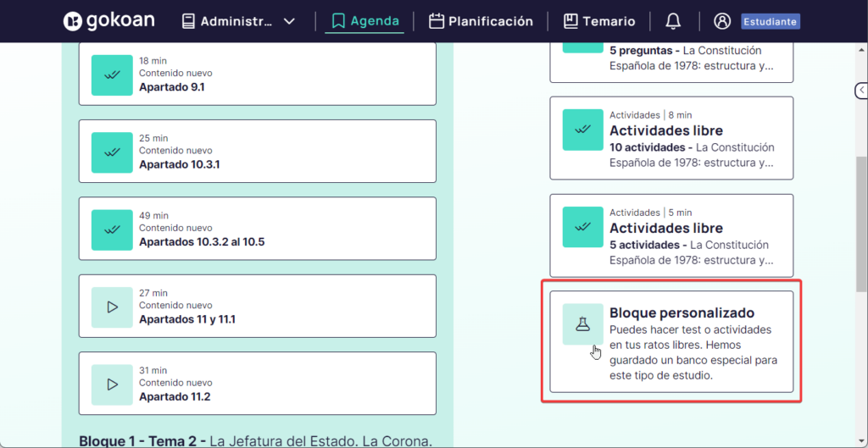868x448 pixels.
Task: Click check icon of 10 actividades card
Action: tap(583, 130)
